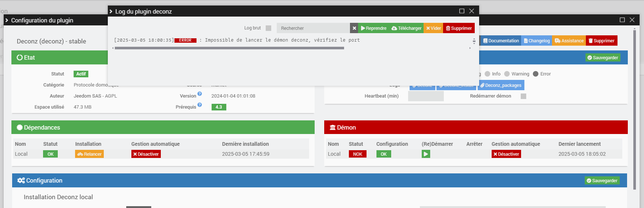The width and height of the screenshot is (644, 208).
Task: Open the Assistance page
Action: (569, 40)
